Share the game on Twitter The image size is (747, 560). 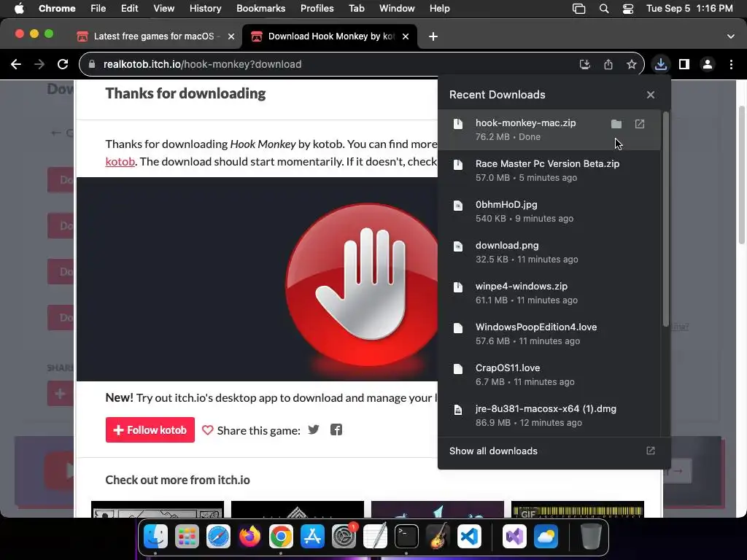point(314,430)
